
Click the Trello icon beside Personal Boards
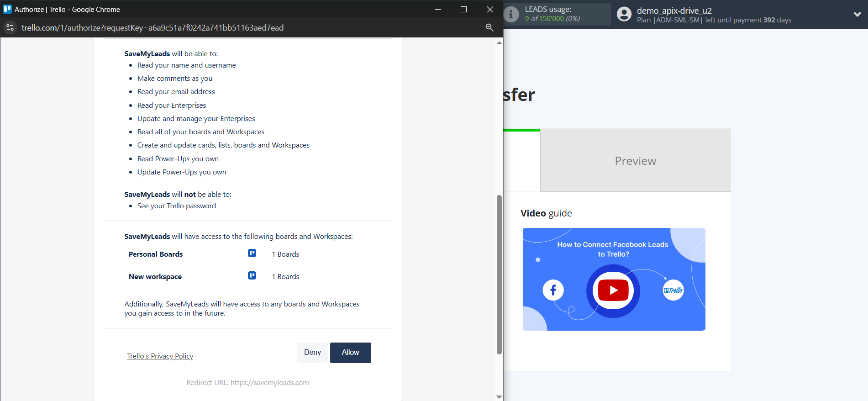click(x=252, y=253)
